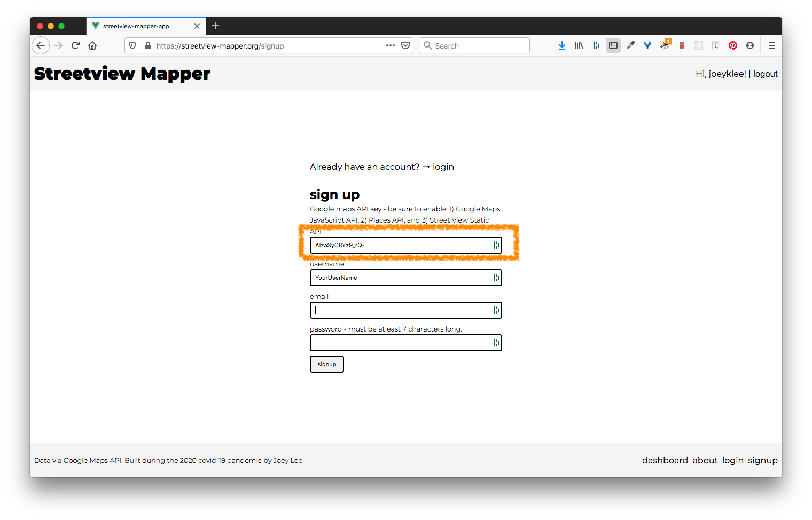This screenshot has height=520, width=812.
Task: Open the Firefox downloads panel
Action: pyautogui.click(x=561, y=46)
